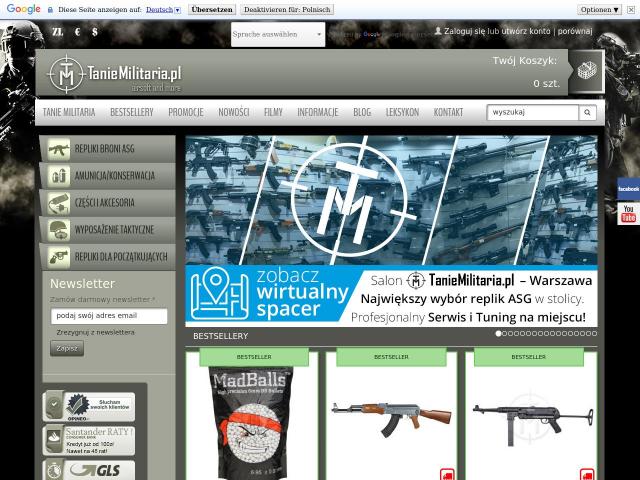Viewport: 640px width, 480px height.
Task: Open the AMUNICJA/KONSERWACJA category
Action: click(107, 176)
